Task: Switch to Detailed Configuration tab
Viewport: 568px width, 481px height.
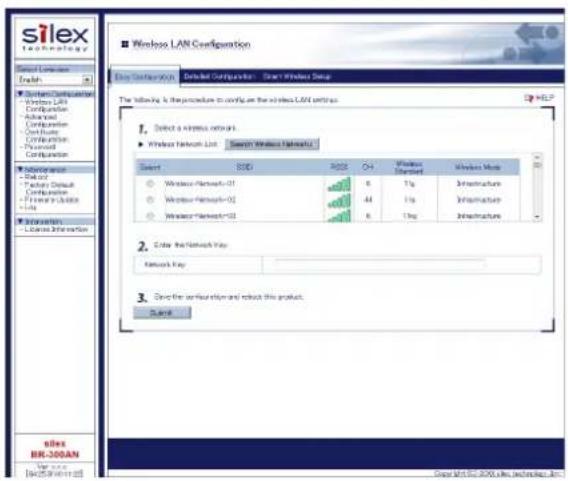Action: pyautogui.click(x=219, y=77)
